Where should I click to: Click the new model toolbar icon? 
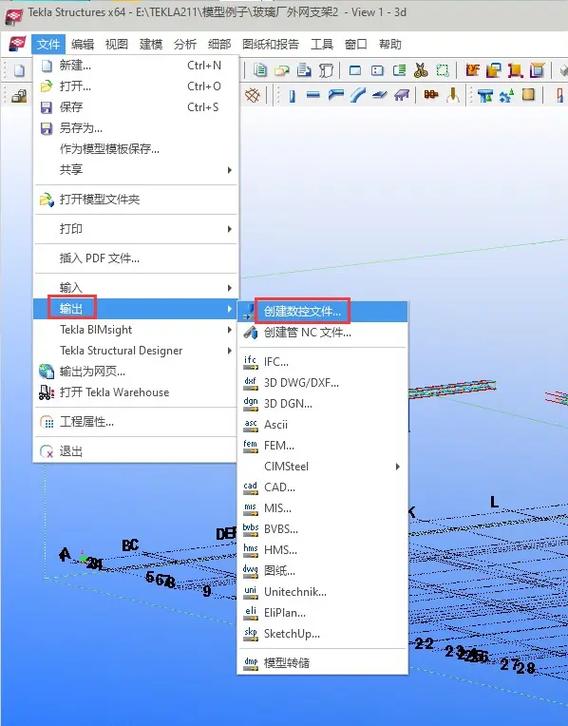click(x=19, y=70)
